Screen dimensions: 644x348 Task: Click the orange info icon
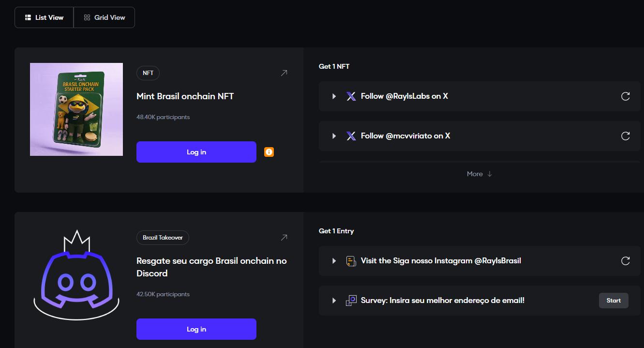click(x=269, y=152)
